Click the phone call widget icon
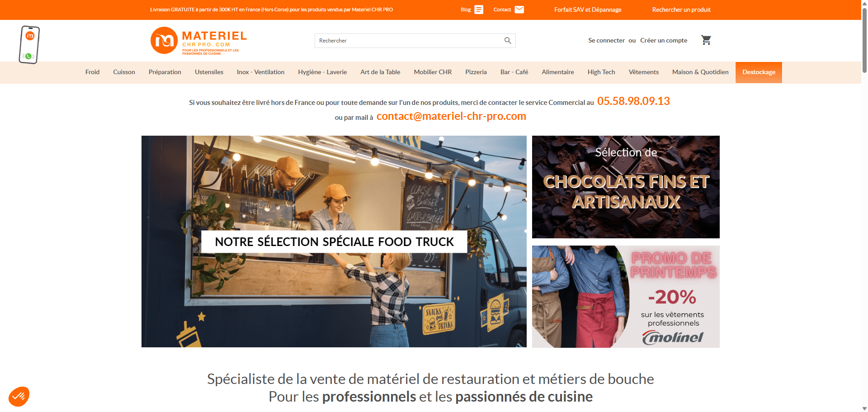Screen dimensions: 868x412 tap(29, 45)
